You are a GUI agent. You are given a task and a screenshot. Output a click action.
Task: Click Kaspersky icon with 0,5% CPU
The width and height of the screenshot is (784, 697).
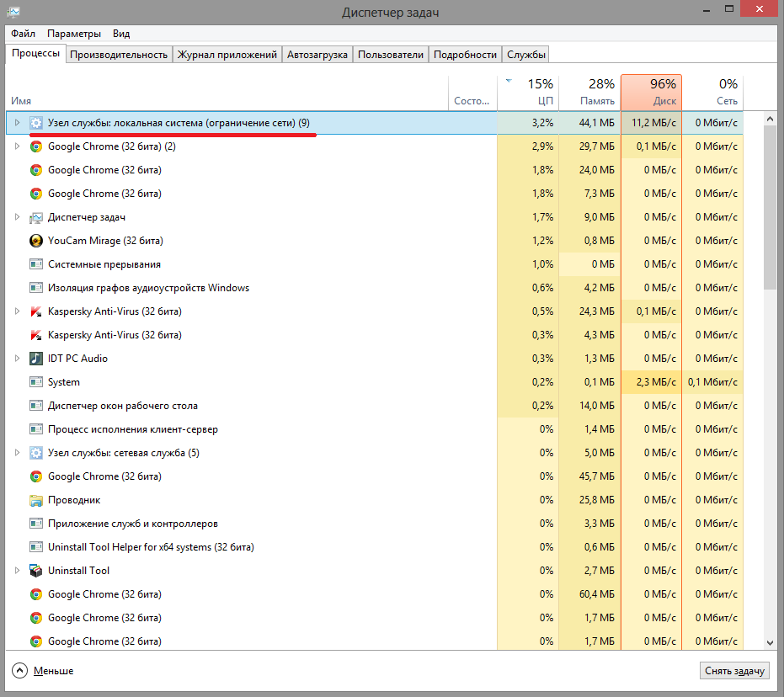[x=36, y=311]
